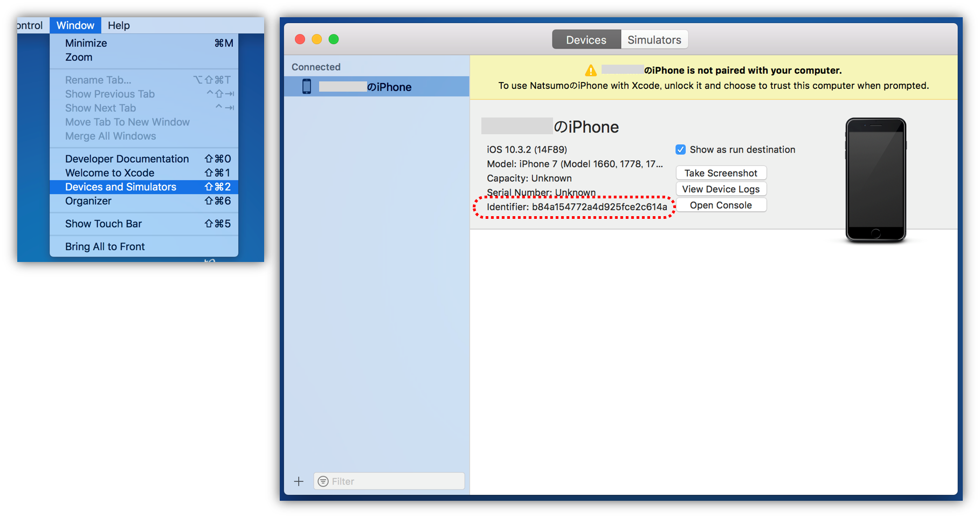Switch to the Devices tab

pos(586,40)
